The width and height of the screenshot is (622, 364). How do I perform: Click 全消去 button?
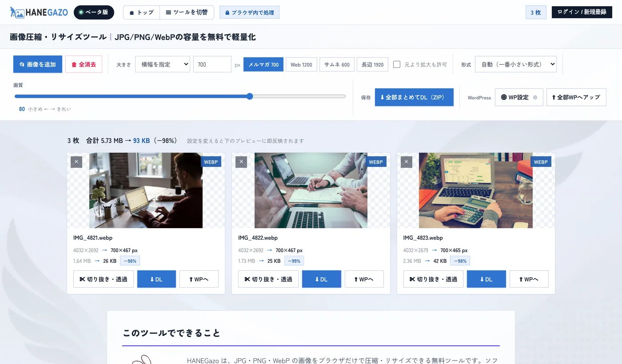(84, 64)
